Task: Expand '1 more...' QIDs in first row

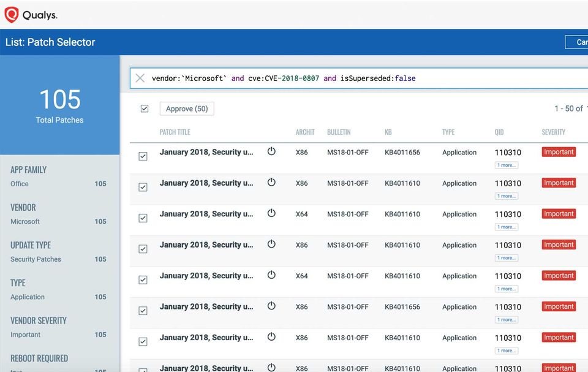Action: [x=507, y=165]
